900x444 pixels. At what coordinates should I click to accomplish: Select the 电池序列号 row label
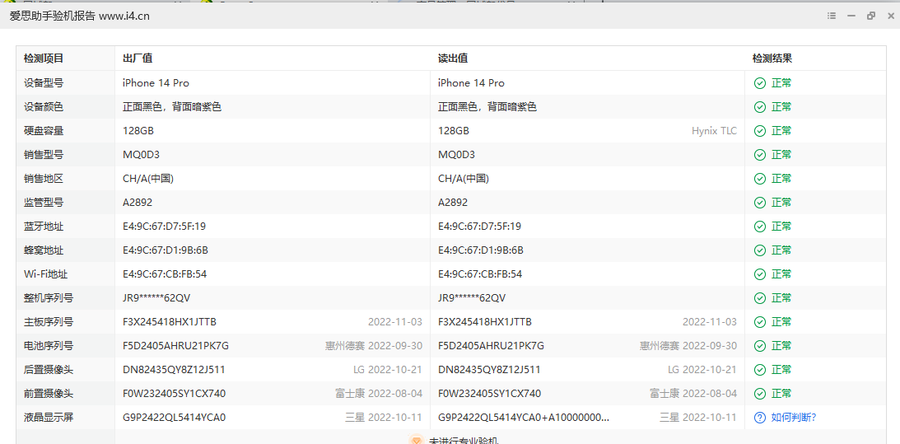tap(48, 346)
